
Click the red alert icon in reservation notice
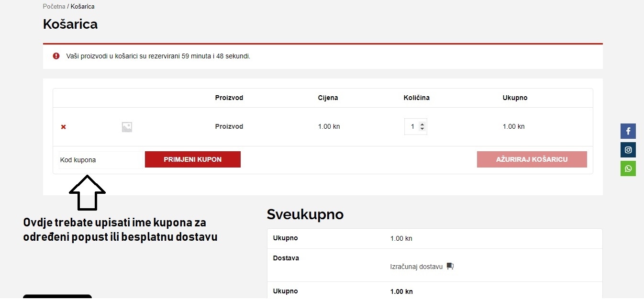(x=56, y=56)
